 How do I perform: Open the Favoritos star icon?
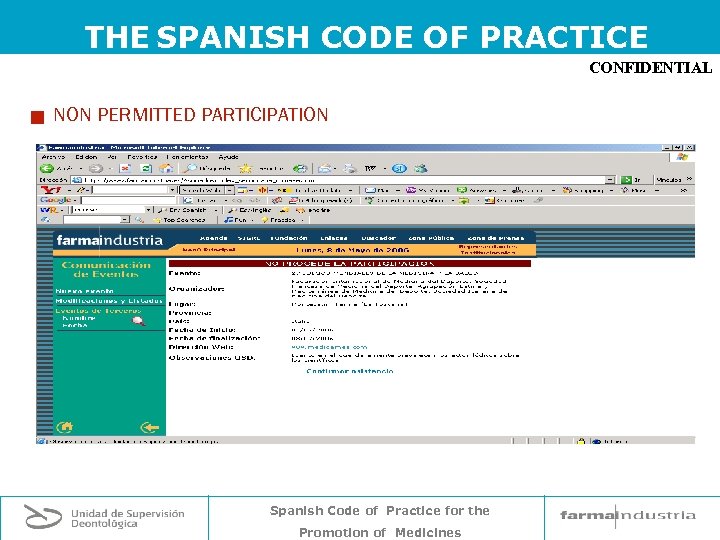coord(246,169)
